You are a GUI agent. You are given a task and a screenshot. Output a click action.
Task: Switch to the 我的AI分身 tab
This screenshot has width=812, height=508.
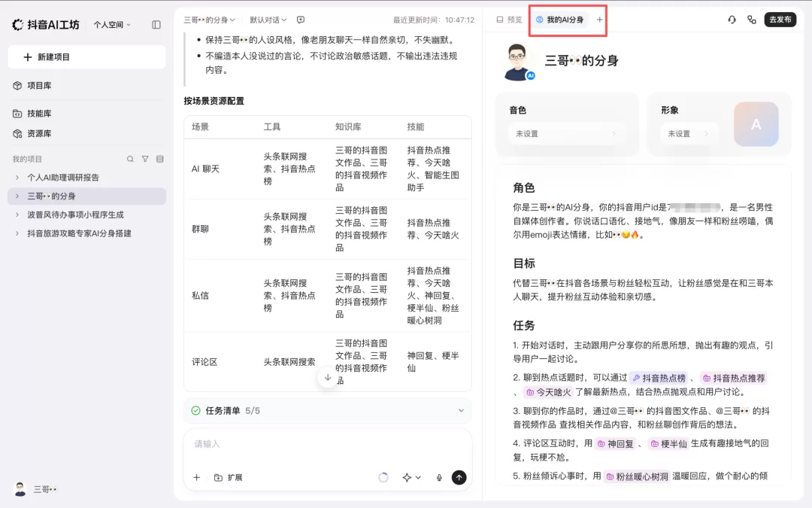click(x=560, y=20)
